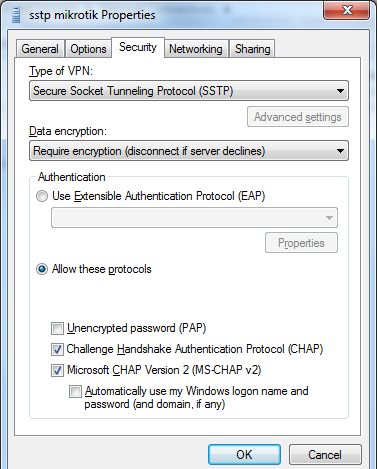Open the Data encryption dropdown arrow
378x469 pixels.
(x=340, y=151)
